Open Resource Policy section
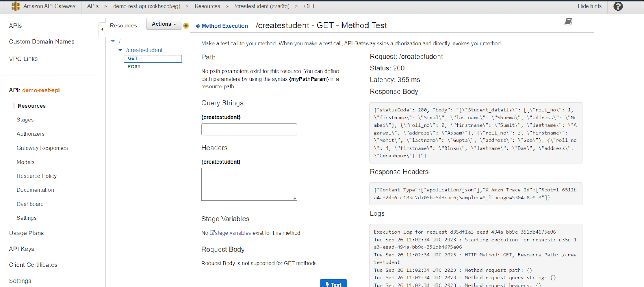Viewport: 644px width, 287px height. pos(37,176)
